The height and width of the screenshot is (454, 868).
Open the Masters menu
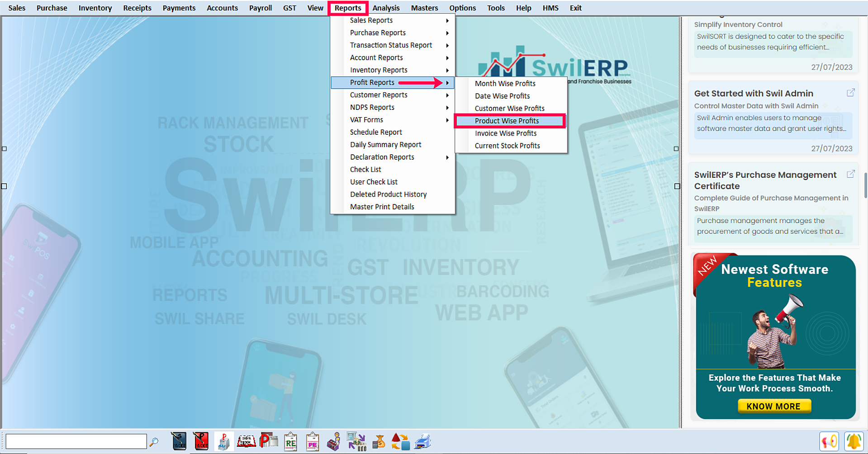click(x=424, y=8)
